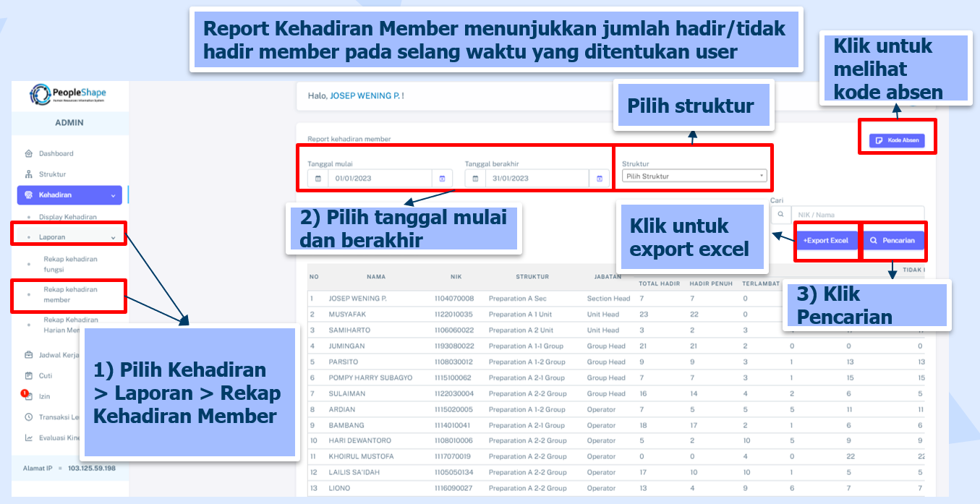Viewport: 980px width, 504px height.
Task: Click the Transaksi clock icon in sidebar
Action: [29, 417]
